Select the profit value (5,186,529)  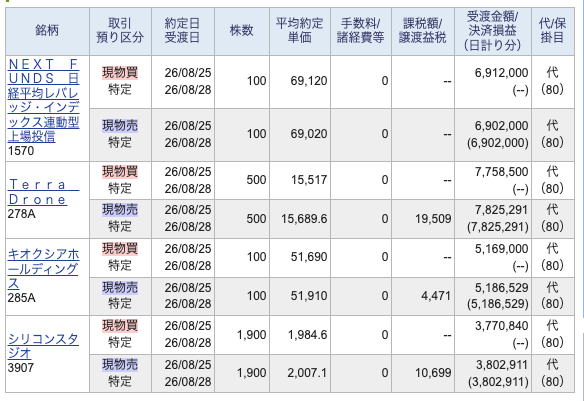click(498, 304)
